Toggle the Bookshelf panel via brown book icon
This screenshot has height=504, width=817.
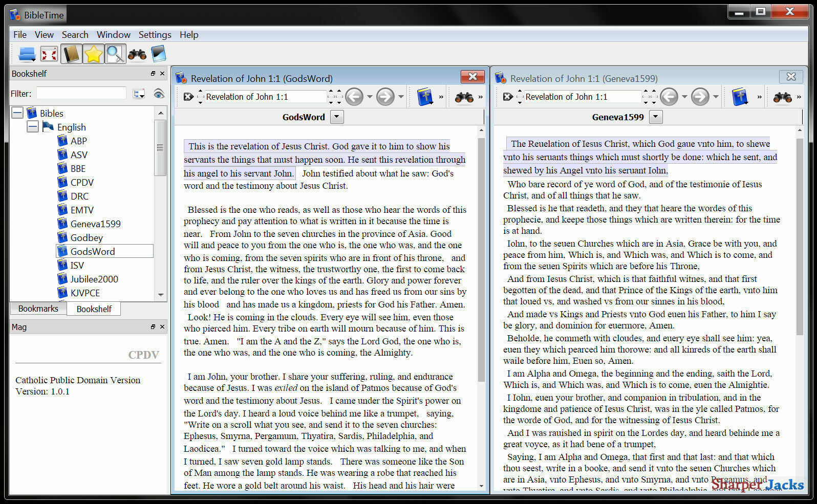[71, 54]
